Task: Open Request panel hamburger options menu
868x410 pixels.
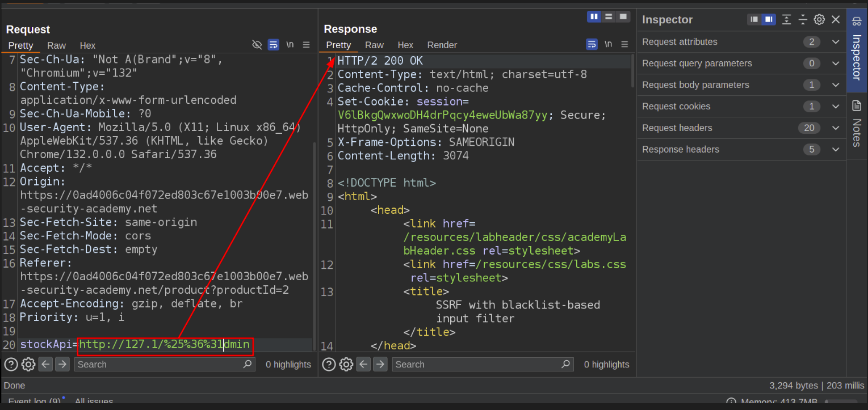Action: [x=306, y=45]
